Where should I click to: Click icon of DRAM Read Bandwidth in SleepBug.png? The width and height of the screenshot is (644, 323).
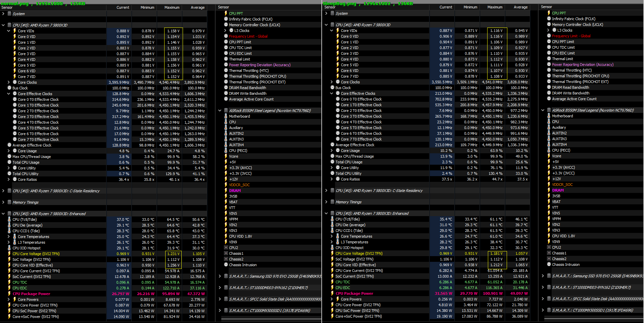point(549,87)
